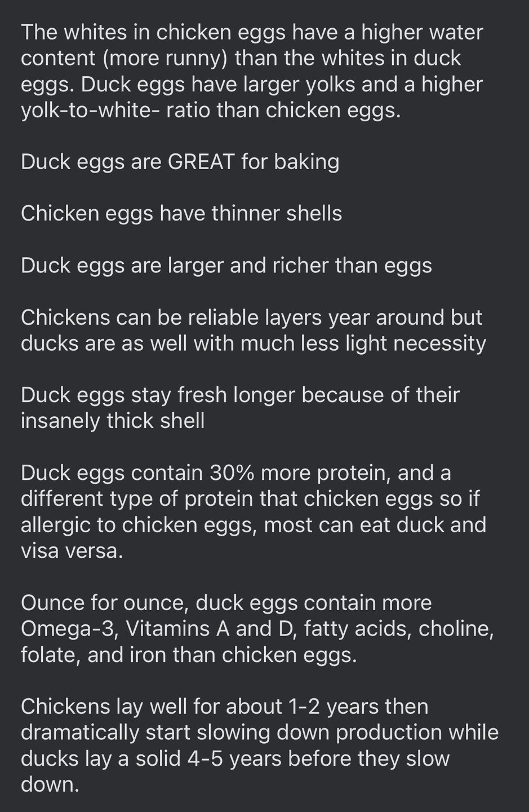Click the paragraph about chicken egg whites

tap(252, 72)
